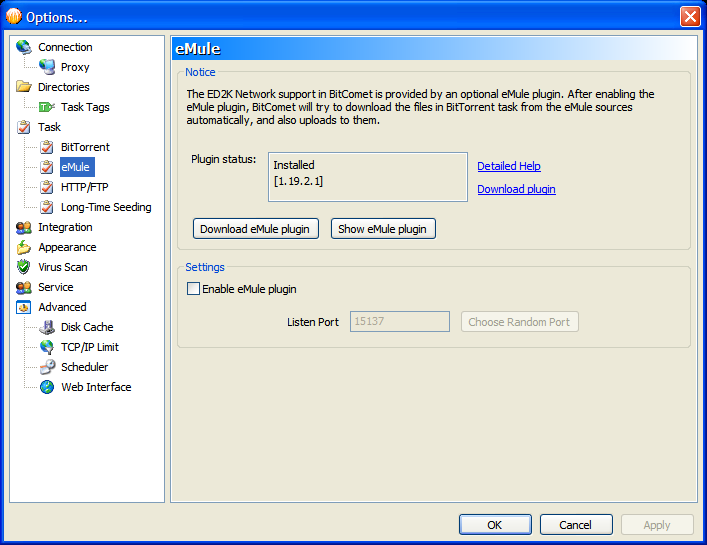The image size is (707, 545).
Task: Click the eMule clipboard icon in tree
Action: [x=46, y=167]
